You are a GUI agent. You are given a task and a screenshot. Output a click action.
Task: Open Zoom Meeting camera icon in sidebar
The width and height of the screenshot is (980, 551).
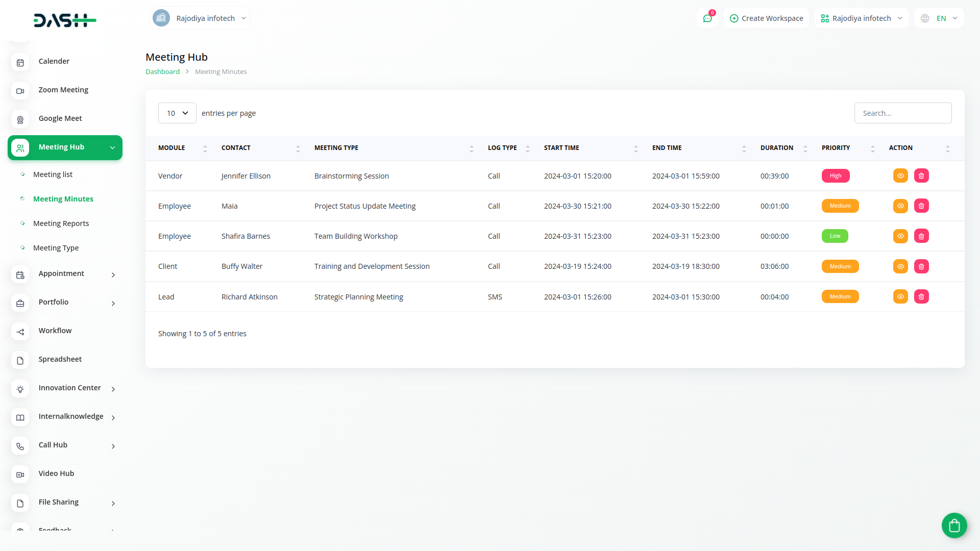[x=20, y=91]
